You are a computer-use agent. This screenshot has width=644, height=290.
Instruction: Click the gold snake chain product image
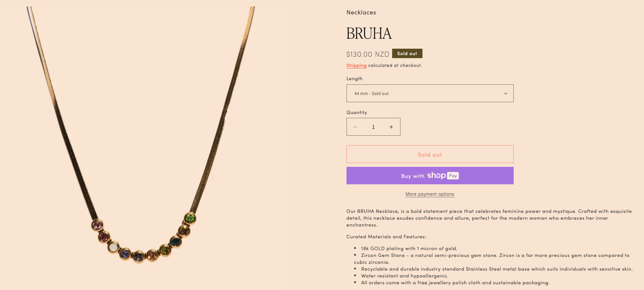tap(141, 137)
